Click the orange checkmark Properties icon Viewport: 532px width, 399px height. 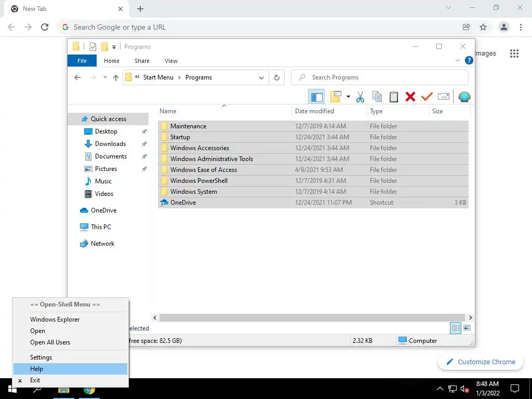click(427, 97)
